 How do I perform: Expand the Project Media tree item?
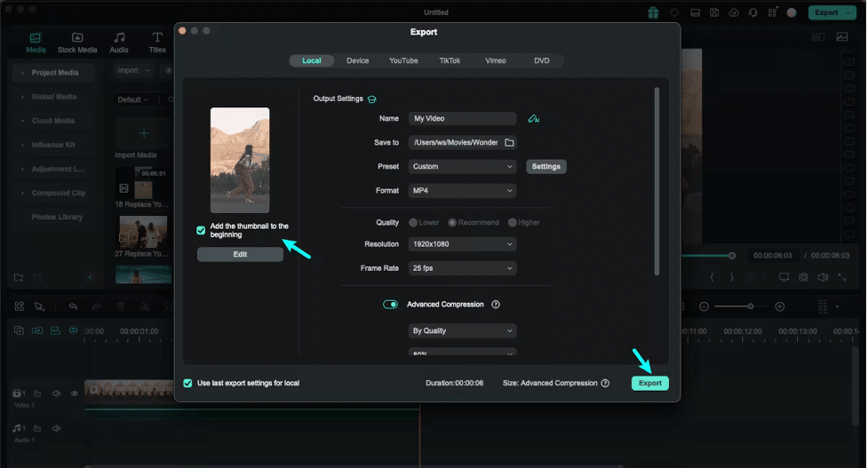(x=22, y=73)
